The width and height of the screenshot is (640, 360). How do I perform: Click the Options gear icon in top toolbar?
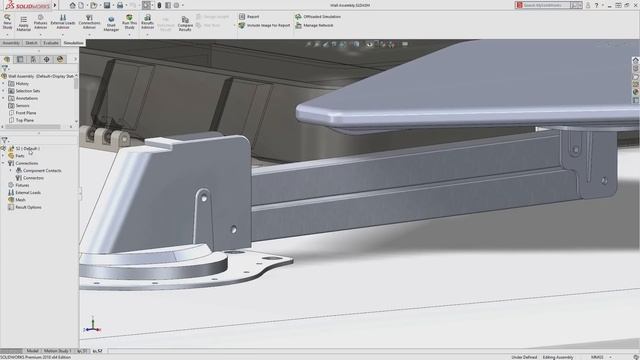click(x=176, y=5)
